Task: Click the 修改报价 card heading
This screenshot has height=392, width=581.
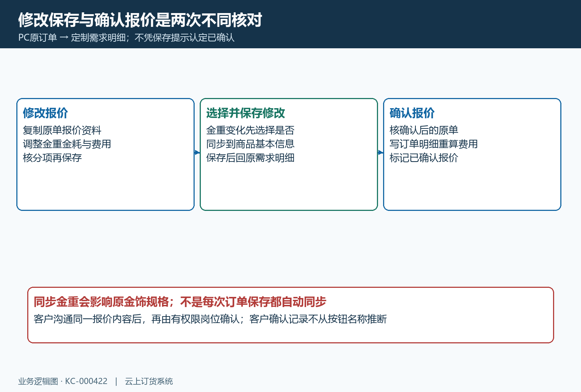Action: point(45,113)
